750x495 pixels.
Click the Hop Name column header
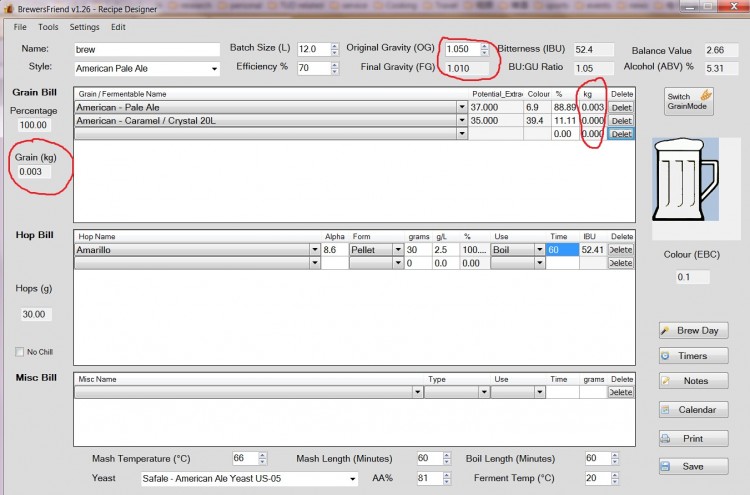pos(97,237)
